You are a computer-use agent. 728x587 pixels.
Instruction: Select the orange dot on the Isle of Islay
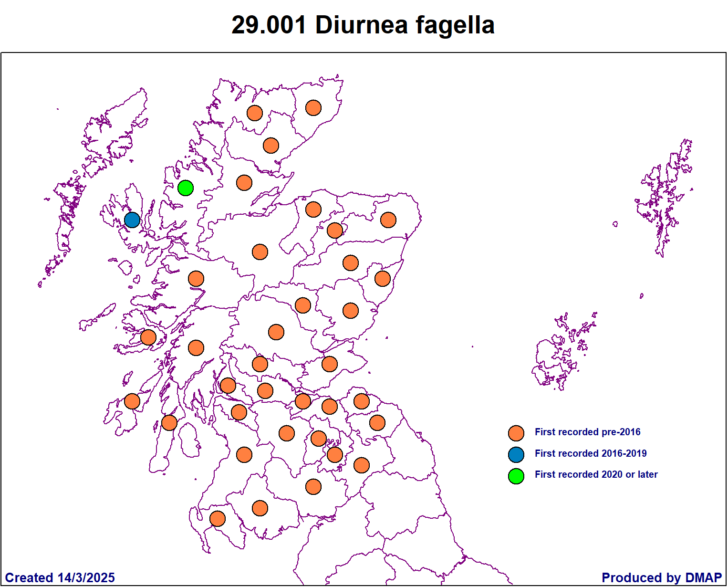[132, 401]
